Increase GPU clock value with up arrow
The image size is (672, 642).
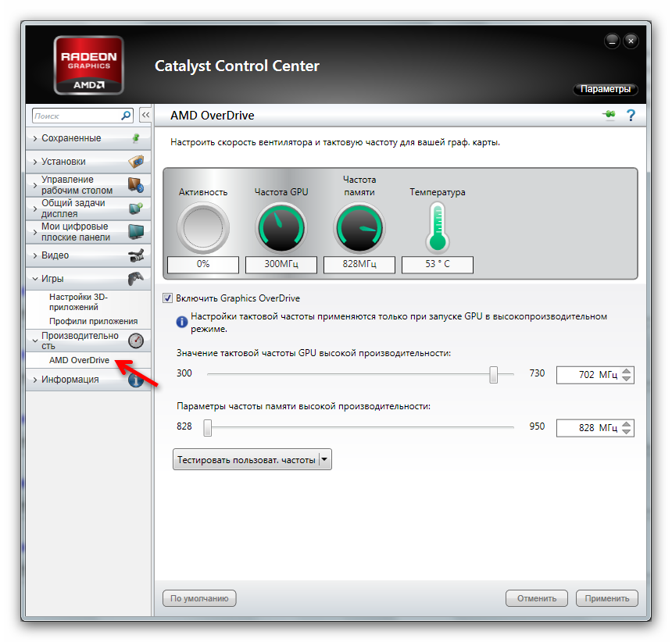point(627,371)
